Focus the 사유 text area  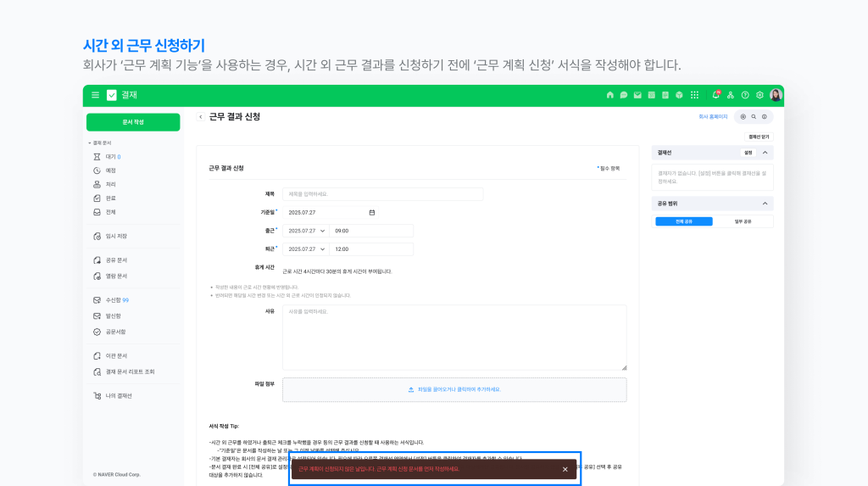tap(454, 338)
